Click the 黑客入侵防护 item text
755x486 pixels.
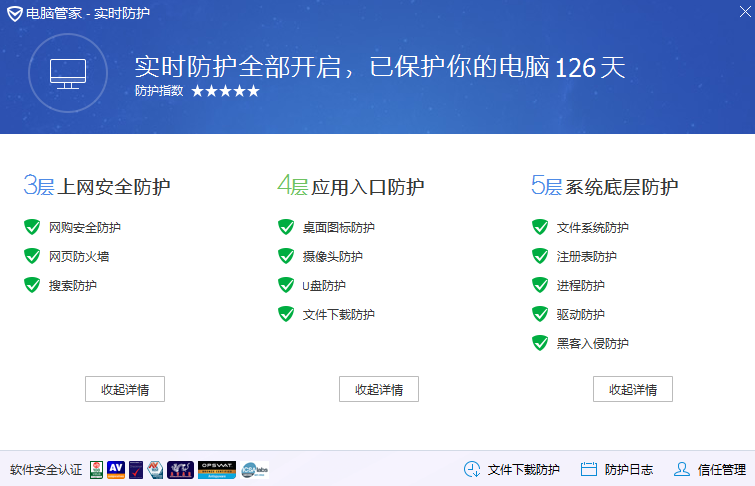coord(593,343)
